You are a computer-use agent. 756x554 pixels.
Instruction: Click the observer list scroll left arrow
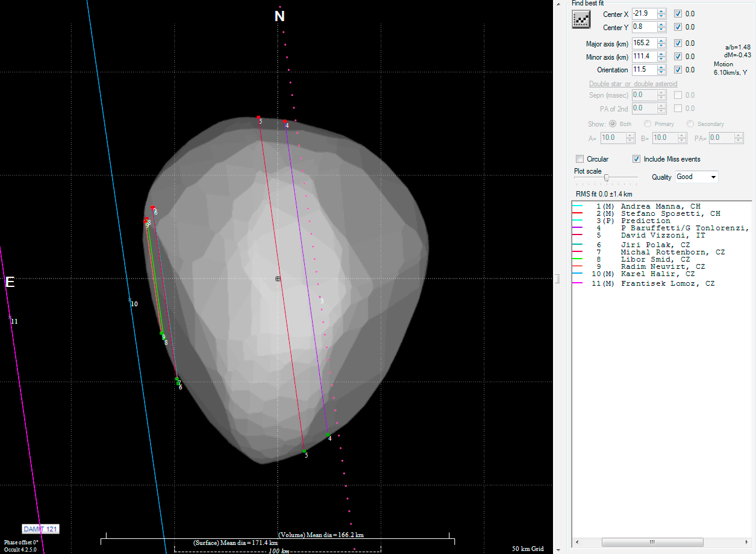(576, 542)
